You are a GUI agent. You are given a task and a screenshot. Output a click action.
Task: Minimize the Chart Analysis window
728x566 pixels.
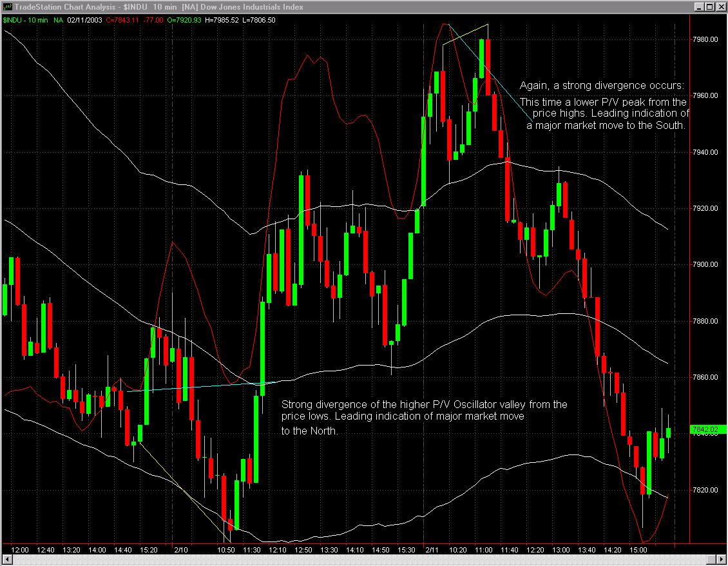click(x=700, y=7)
